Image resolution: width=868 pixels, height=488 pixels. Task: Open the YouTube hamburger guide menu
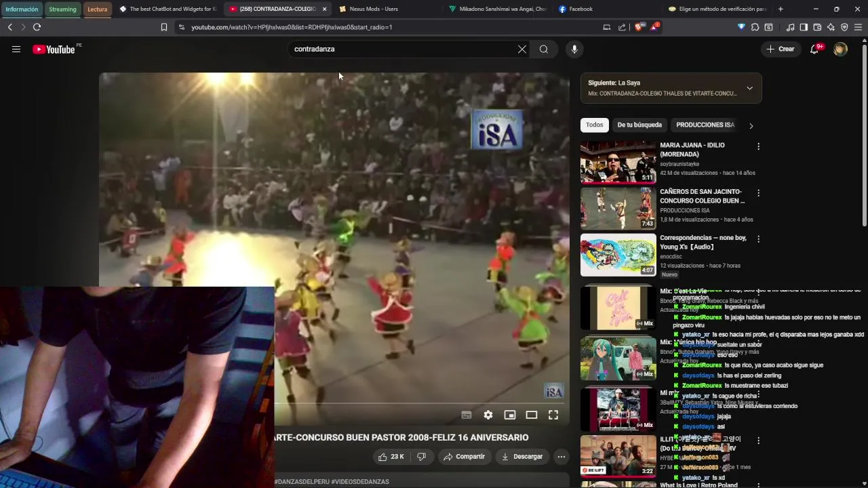coord(16,49)
